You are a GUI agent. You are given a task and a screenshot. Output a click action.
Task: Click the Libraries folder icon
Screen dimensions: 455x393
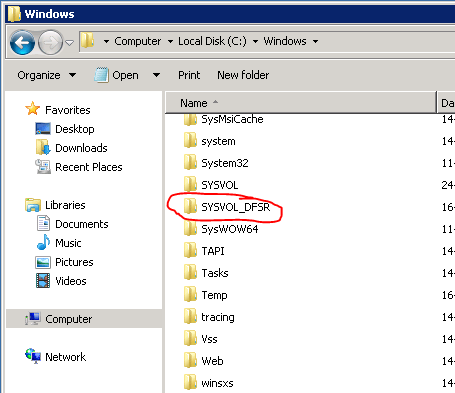pyautogui.click(x=33, y=205)
